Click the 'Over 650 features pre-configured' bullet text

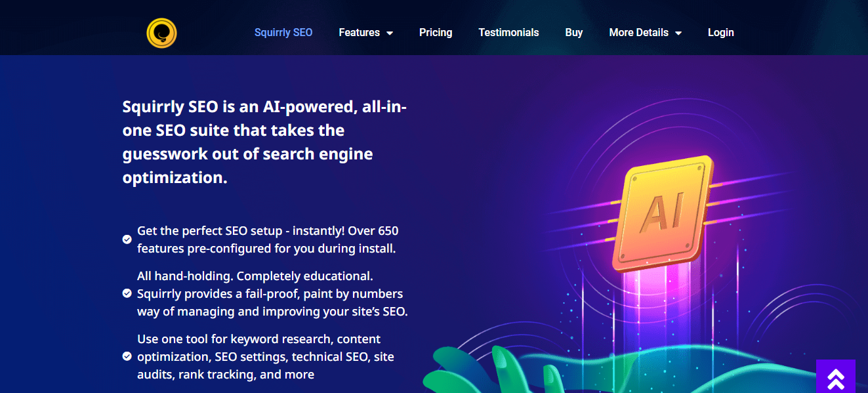coord(268,240)
